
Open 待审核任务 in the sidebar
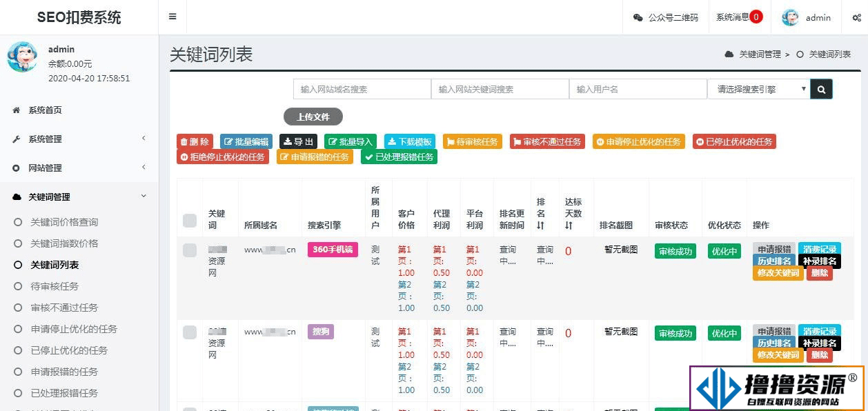[x=55, y=286]
